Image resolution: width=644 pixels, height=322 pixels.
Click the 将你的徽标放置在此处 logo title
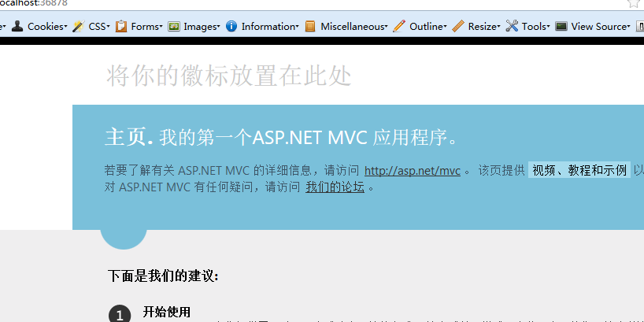tap(229, 76)
